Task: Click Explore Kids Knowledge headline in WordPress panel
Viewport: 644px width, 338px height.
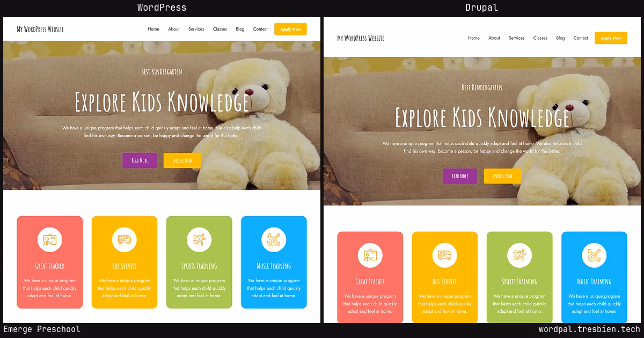Action: pyautogui.click(x=162, y=101)
